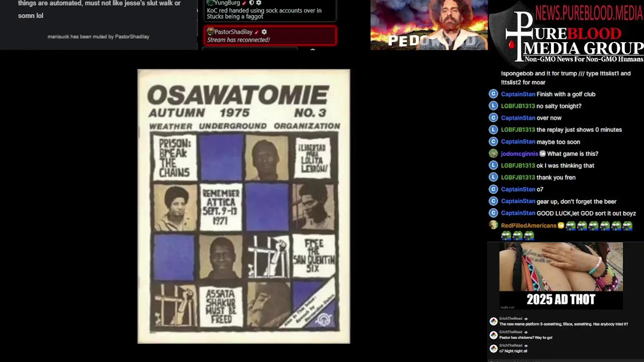The width and height of the screenshot is (644, 362).
Task: Click PastorShadilay's avatar in the red alert box
Action: (x=211, y=32)
